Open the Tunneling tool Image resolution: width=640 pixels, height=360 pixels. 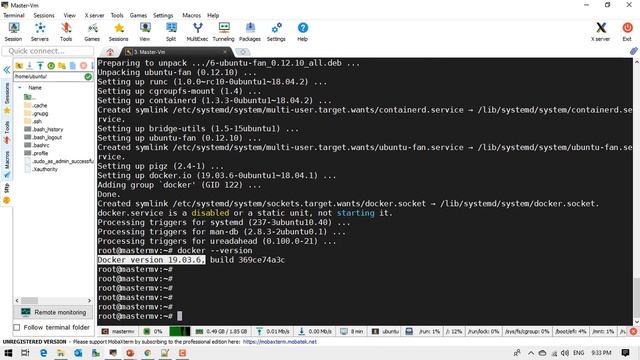[224, 31]
